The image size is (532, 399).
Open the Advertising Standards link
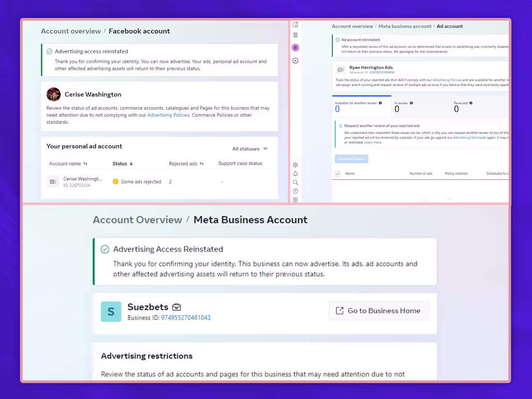point(470,138)
